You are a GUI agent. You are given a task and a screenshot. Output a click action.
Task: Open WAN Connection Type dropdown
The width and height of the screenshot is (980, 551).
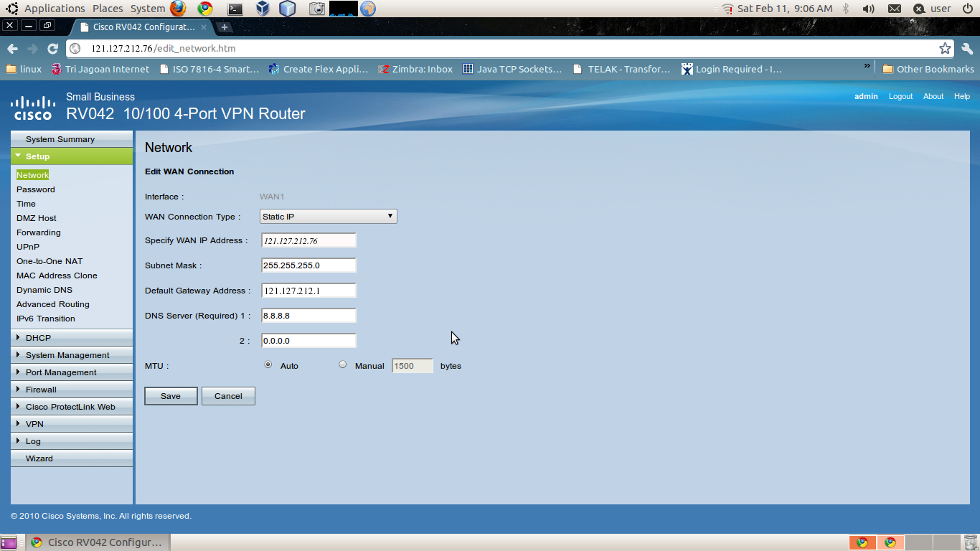(x=329, y=217)
